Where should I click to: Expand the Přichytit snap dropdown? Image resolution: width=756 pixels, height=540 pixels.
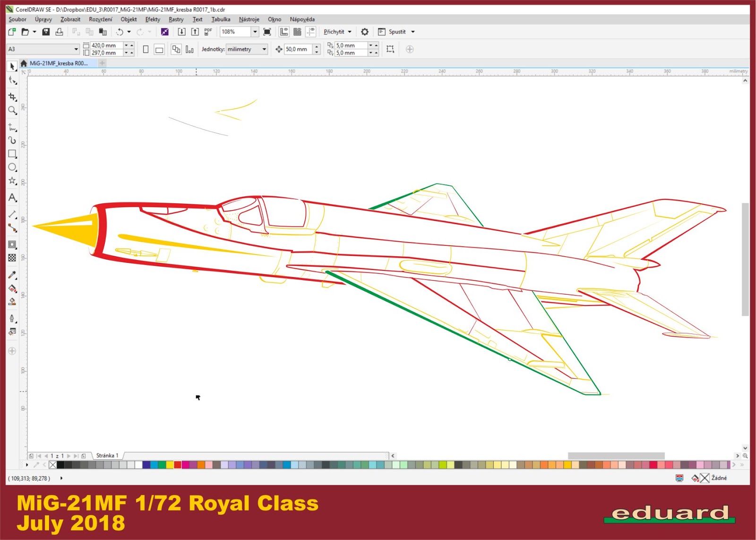(x=350, y=32)
